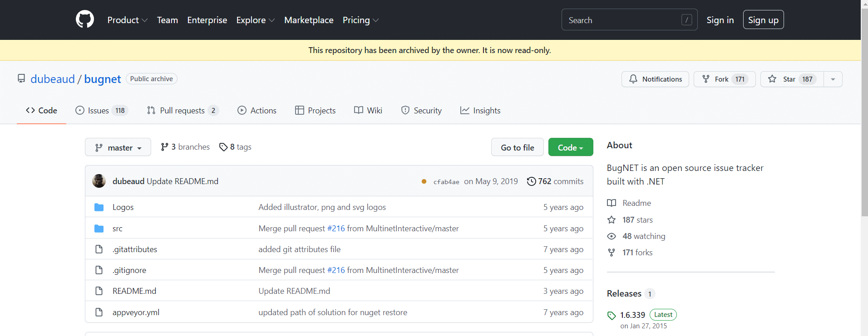Open the appveyor.yml file

pos(136,312)
